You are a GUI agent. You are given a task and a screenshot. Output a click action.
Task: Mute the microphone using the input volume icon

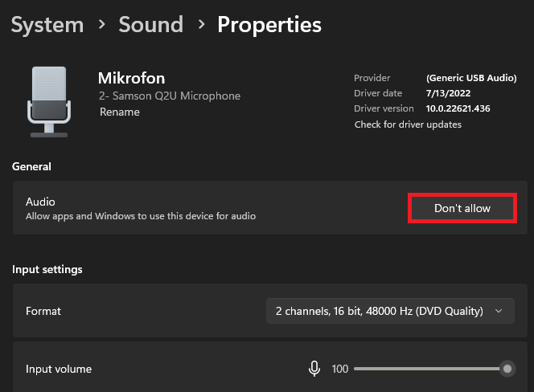pos(314,369)
